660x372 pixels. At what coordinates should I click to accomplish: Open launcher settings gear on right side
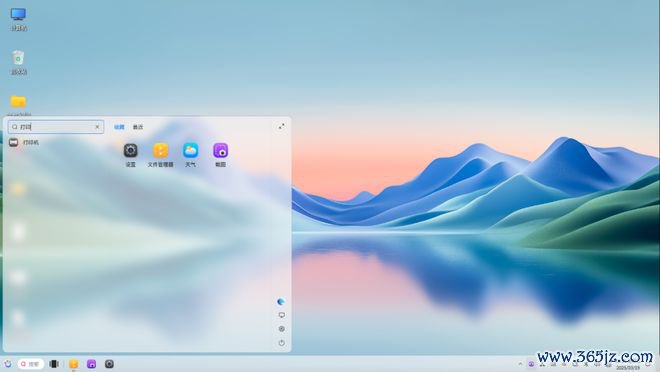[282, 329]
